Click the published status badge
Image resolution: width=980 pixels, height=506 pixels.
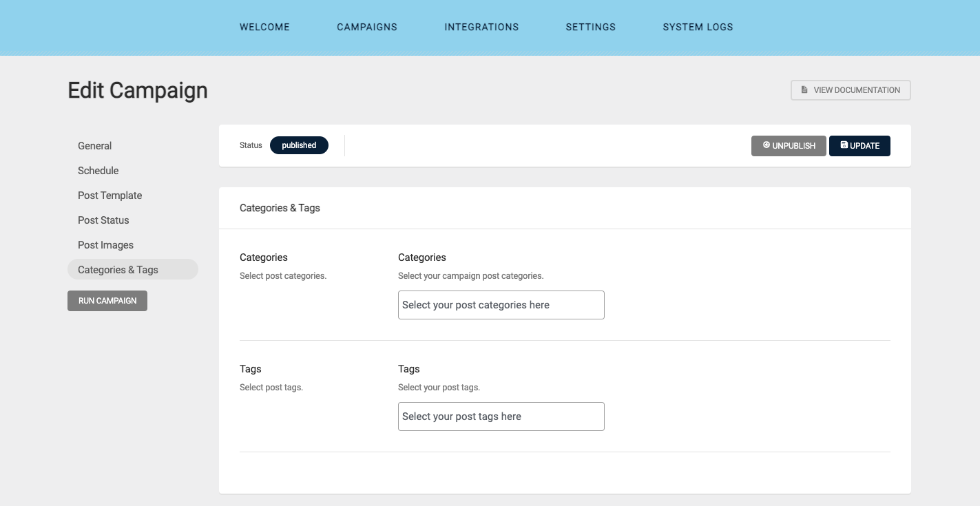pyautogui.click(x=299, y=145)
